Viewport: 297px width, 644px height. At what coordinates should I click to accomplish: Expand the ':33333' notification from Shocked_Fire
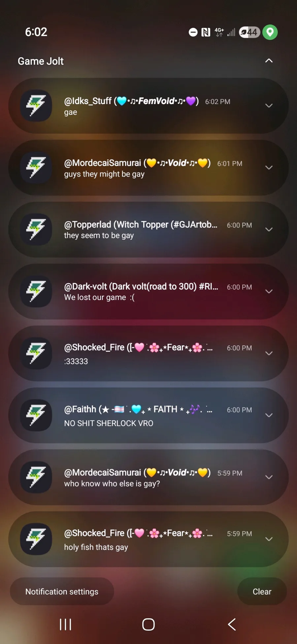click(269, 353)
